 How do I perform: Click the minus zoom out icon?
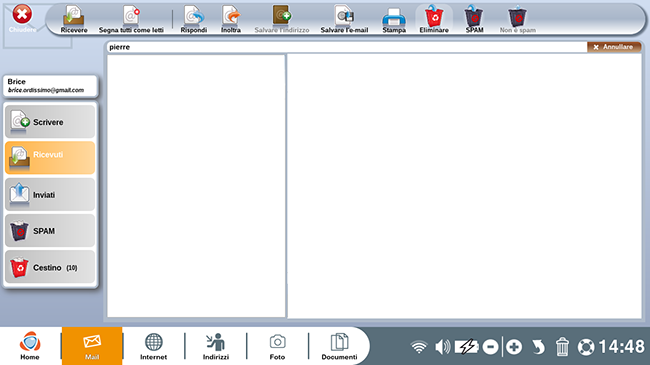(490, 347)
